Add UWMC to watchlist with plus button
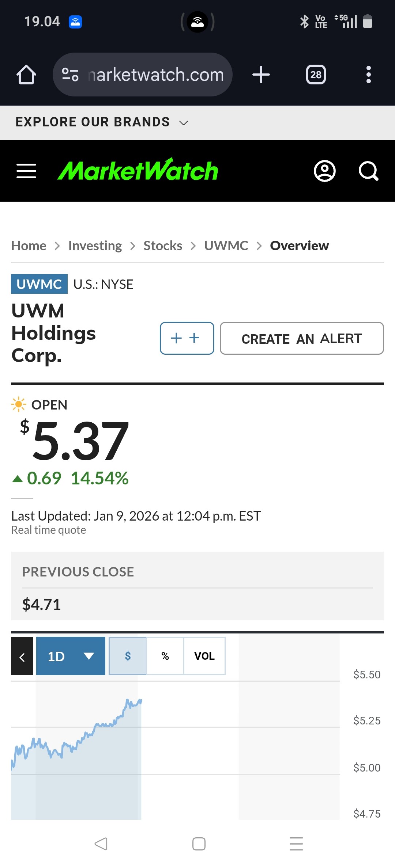 pyautogui.click(x=187, y=338)
